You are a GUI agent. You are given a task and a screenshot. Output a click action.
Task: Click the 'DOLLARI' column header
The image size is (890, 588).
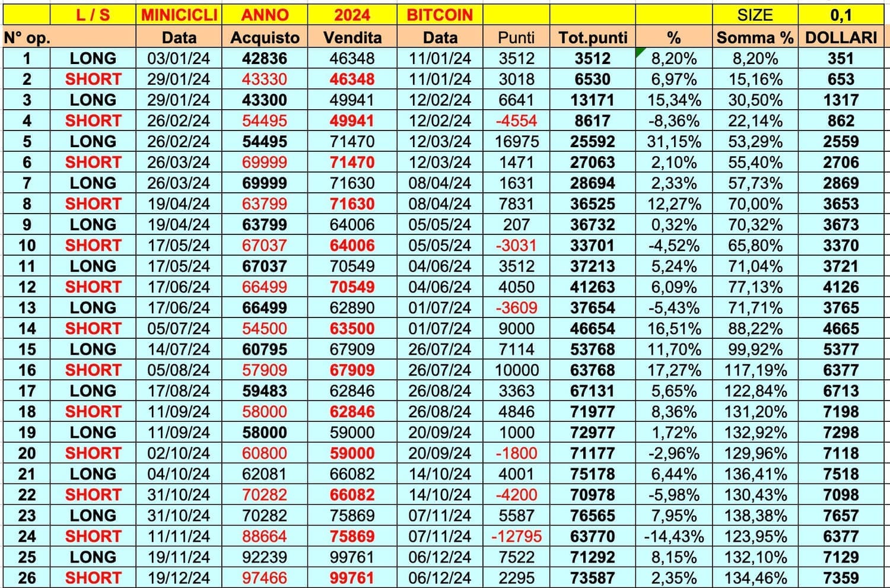coord(841,37)
